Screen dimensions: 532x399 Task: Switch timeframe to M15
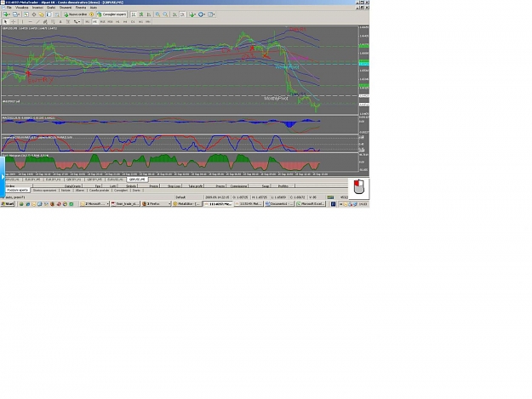coord(102,22)
